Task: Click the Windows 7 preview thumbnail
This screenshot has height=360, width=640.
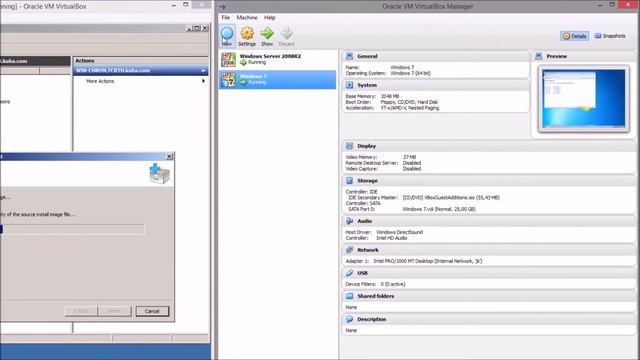Action: click(584, 98)
